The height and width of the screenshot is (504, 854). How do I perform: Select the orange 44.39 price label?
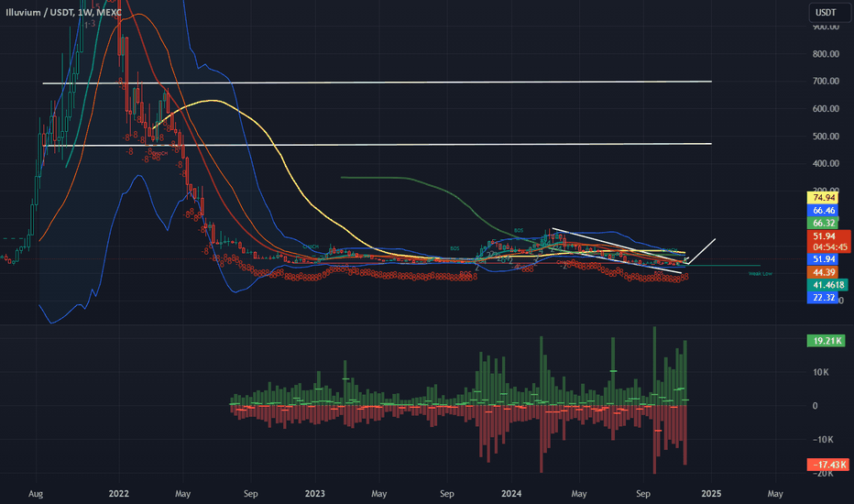823,272
